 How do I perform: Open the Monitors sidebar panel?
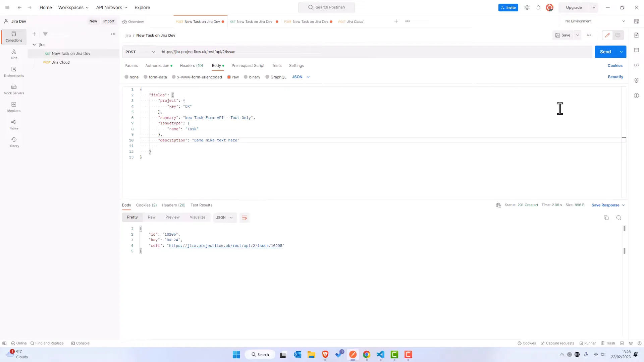pyautogui.click(x=14, y=107)
